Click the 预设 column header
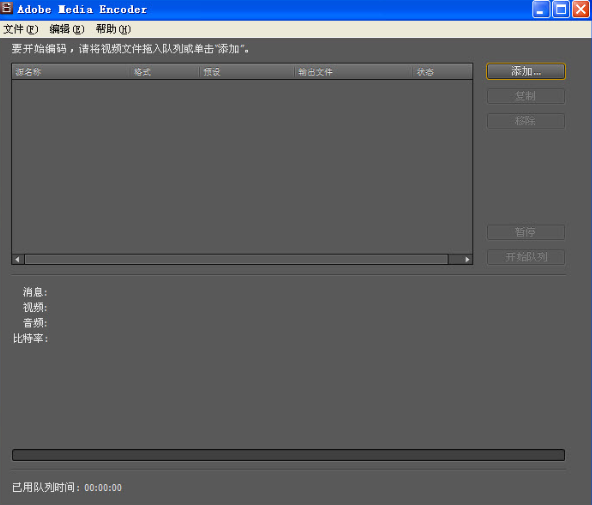592x505 pixels. [247, 72]
